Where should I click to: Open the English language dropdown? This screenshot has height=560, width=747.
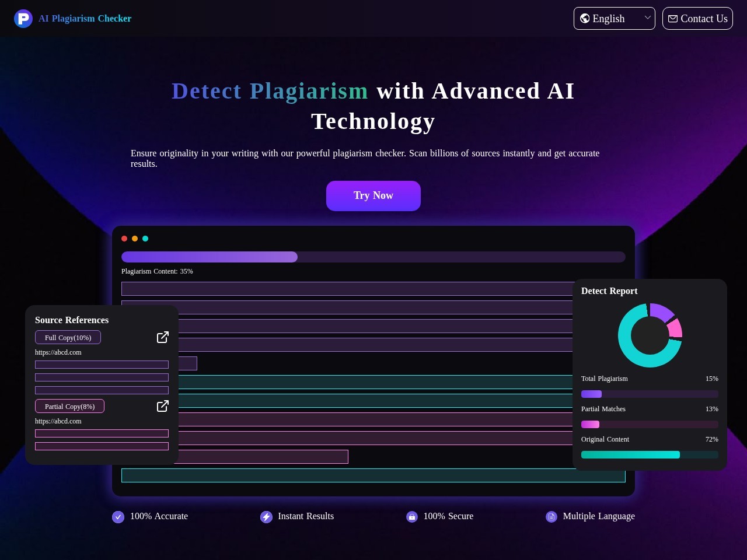click(x=615, y=19)
